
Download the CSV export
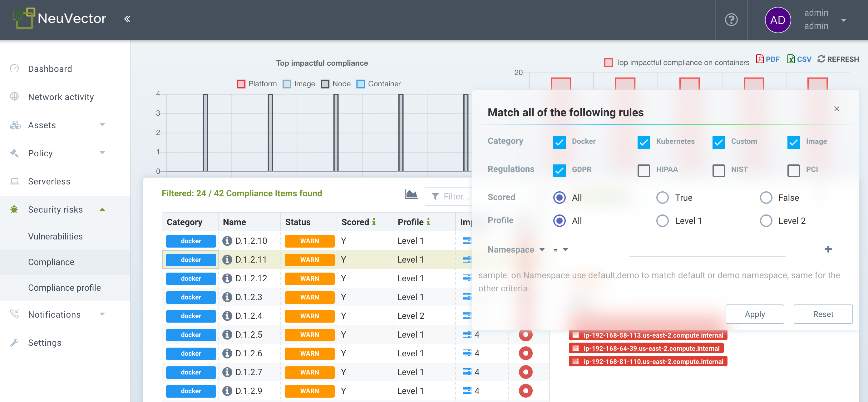coord(799,59)
